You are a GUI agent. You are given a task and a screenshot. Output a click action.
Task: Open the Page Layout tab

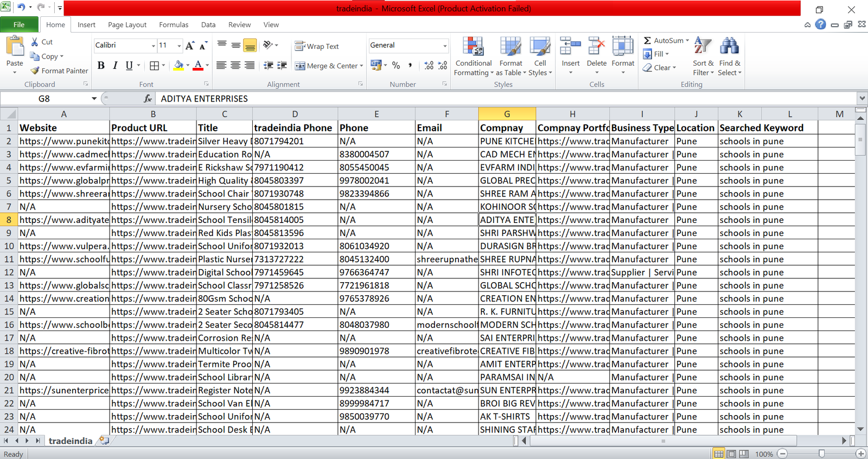point(127,25)
